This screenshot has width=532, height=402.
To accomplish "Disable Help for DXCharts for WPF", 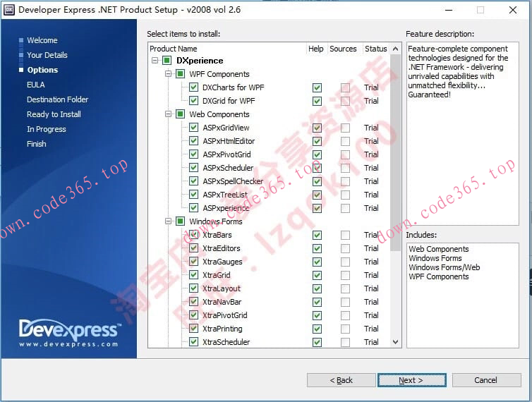I will [317, 87].
